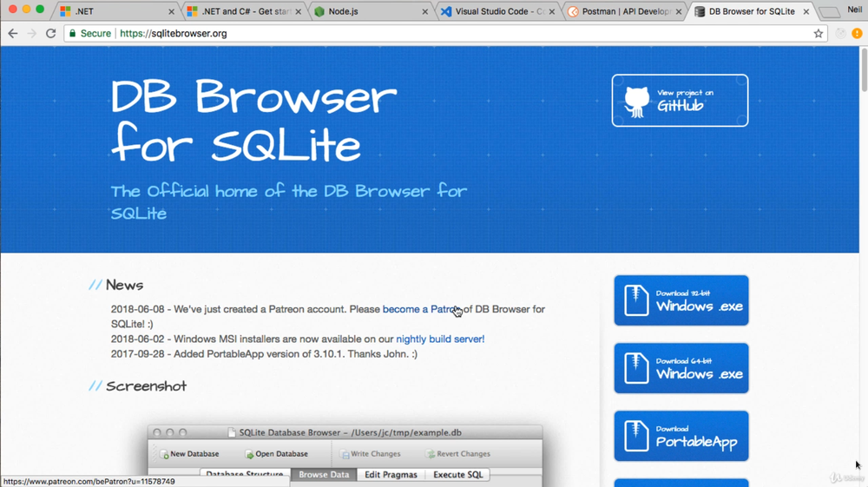Viewport: 868px width, 487px height.
Task: Click the Neil profile name in Chrome
Action: [855, 10]
